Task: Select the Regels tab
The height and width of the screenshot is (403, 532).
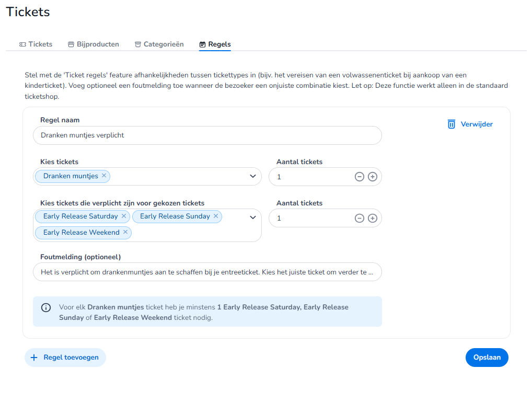Action: (x=215, y=44)
